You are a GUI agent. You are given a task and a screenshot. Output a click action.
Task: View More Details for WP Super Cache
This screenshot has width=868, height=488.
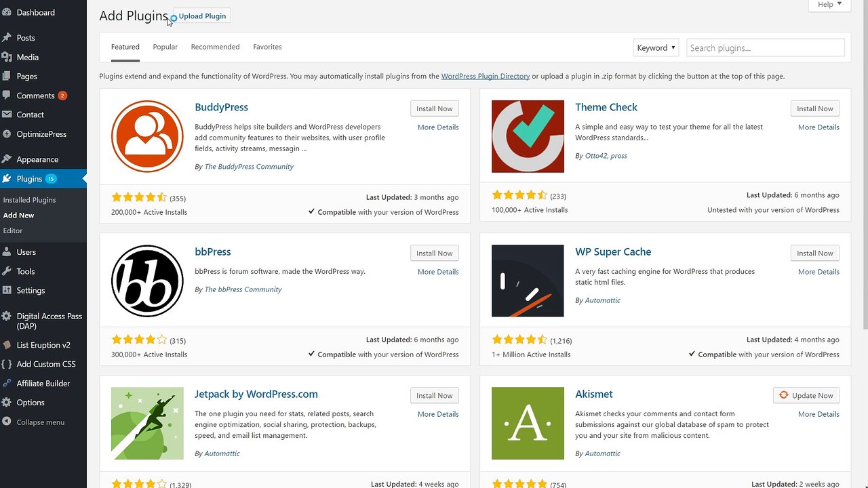[818, 272]
